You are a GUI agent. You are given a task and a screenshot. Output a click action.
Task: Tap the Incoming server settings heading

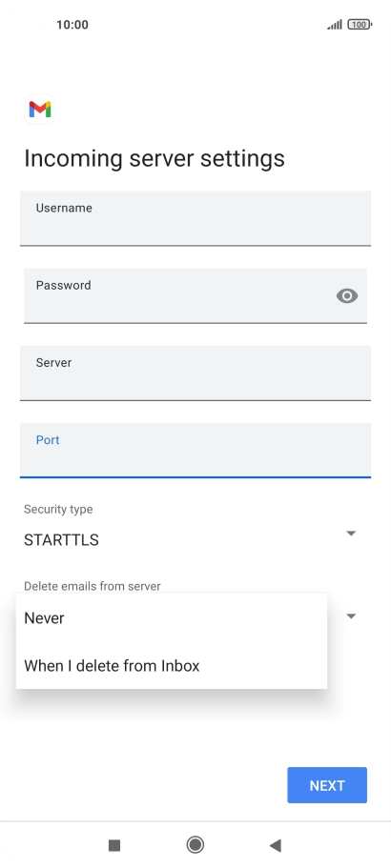[154, 158]
